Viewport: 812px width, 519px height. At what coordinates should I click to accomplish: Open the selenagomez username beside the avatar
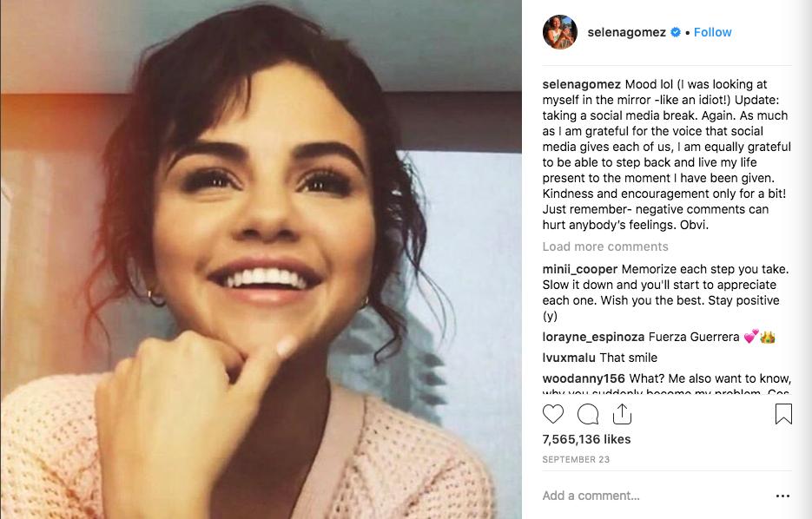626,32
